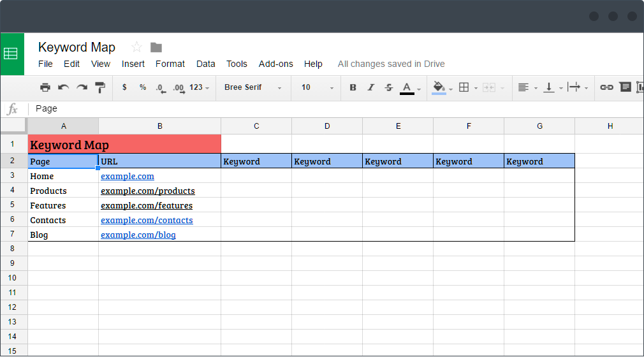Open the borders tool

pos(464,87)
